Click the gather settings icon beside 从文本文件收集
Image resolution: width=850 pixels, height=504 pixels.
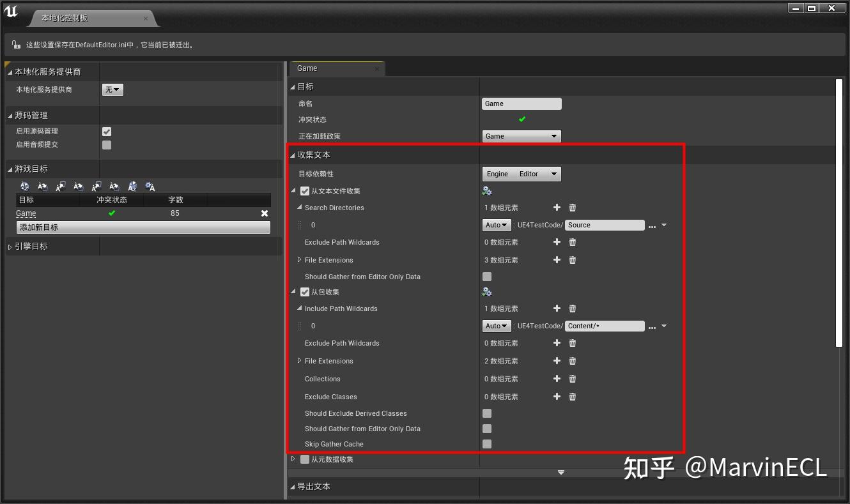(486, 190)
